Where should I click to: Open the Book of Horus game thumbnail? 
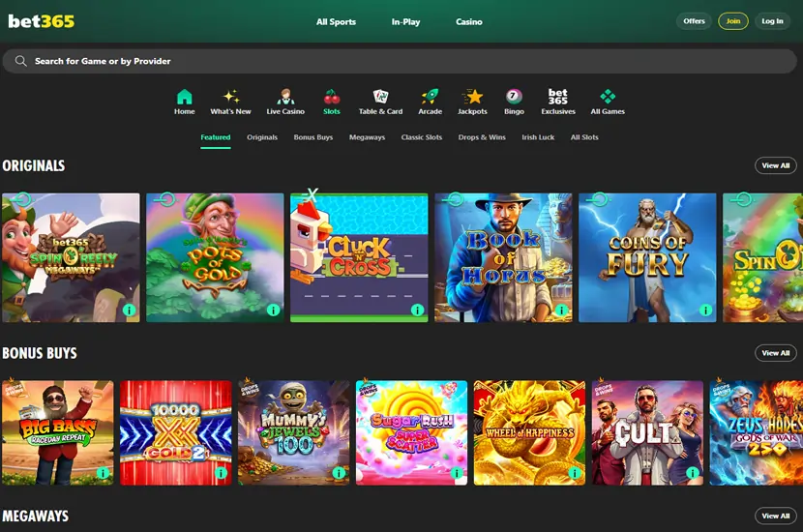pos(503,257)
